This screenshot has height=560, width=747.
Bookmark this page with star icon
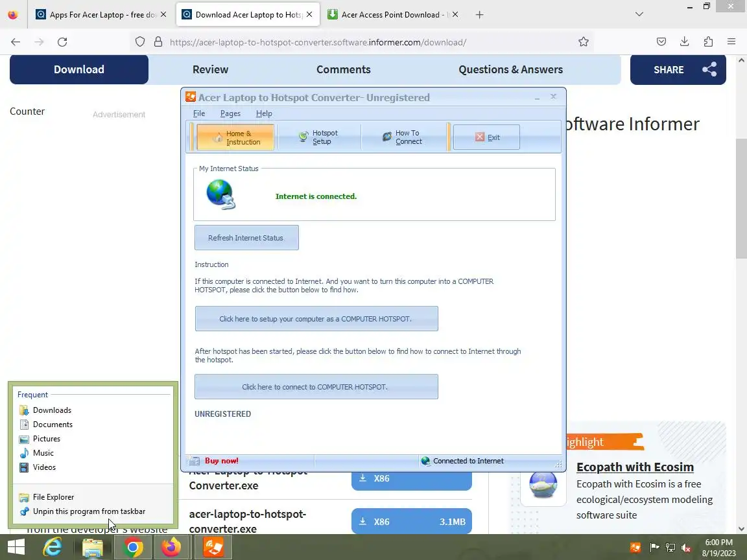(584, 42)
